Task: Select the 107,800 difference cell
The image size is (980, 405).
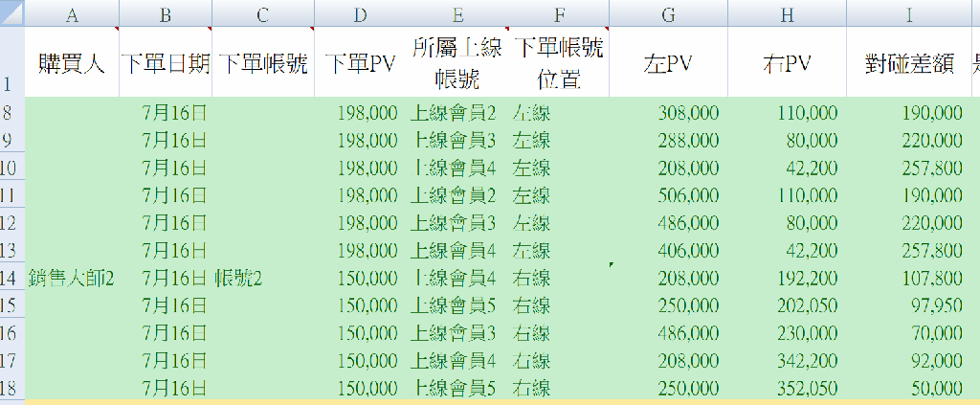Action: (x=909, y=278)
